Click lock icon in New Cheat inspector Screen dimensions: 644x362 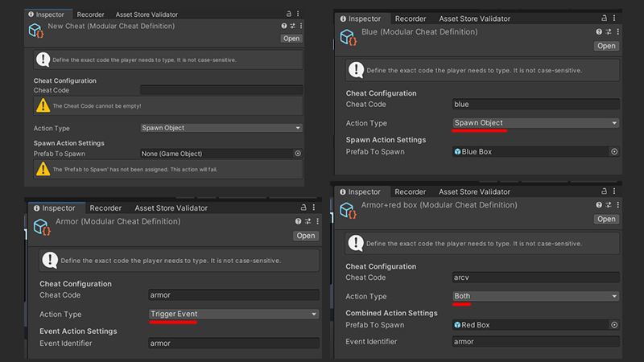(x=289, y=14)
